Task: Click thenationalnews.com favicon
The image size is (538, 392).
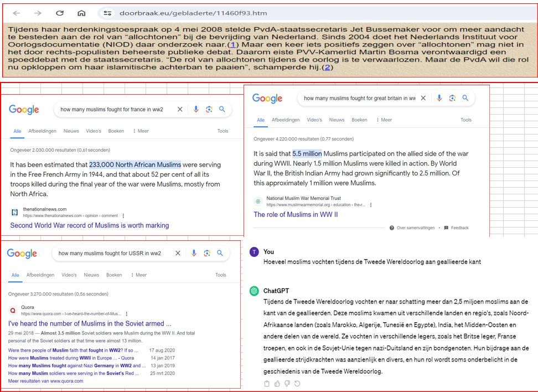Action: (15, 213)
